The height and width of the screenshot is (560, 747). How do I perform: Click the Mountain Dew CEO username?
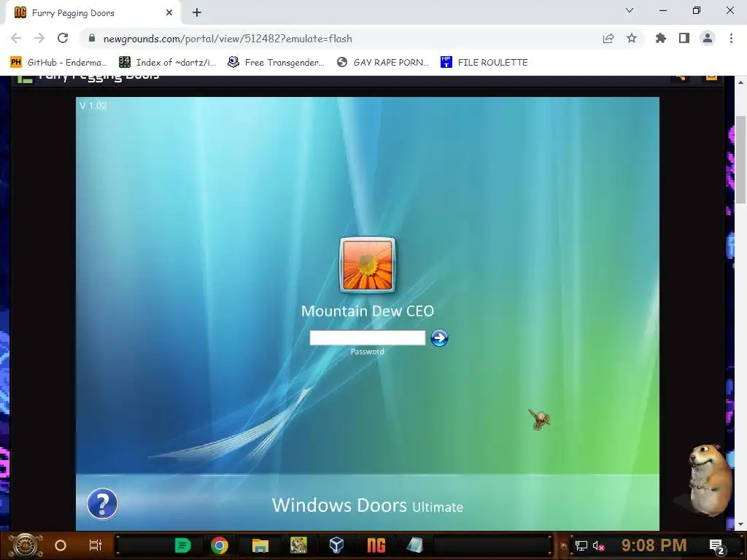[368, 311]
